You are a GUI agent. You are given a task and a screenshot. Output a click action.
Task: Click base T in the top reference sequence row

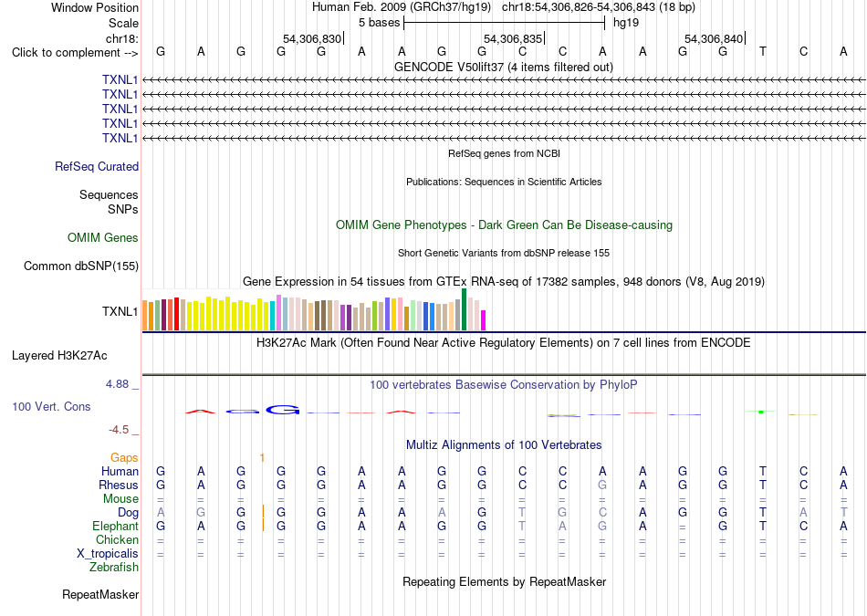[x=762, y=51]
